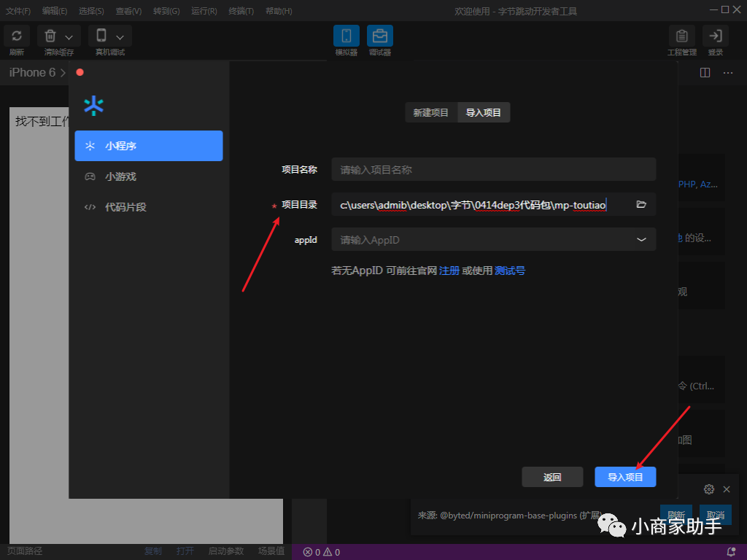
Task: Click the 取消 button in notification
Action: pos(716,515)
